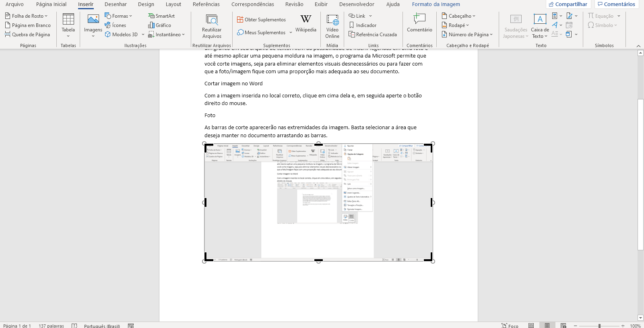This screenshot has height=328, width=644.
Task: Click the heading text 'Cortar imagem no Word'
Action: [233, 84]
